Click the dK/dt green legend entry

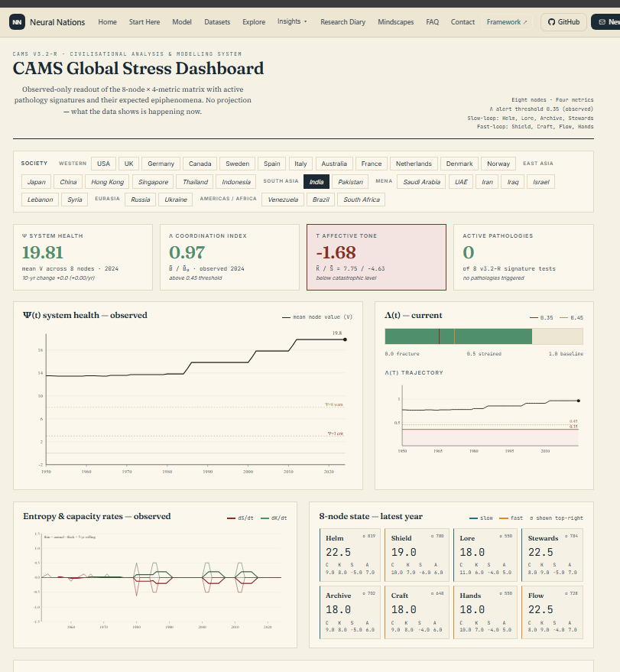pyautogui.click(x=274, y=518)
